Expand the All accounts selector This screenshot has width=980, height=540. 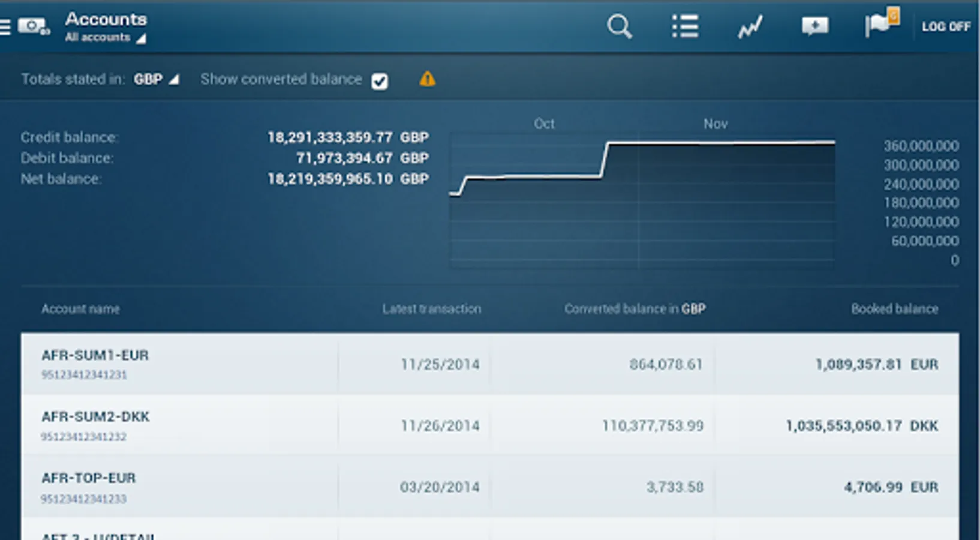click(105, 37)
